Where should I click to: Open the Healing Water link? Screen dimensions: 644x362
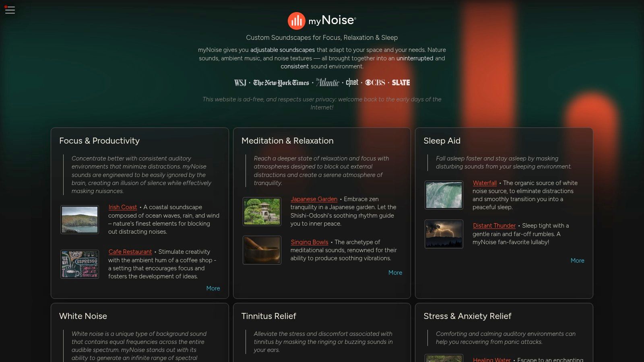click(x=492, y=359)
